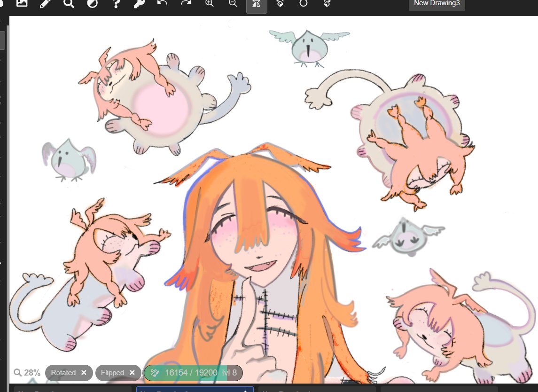Select the pencil edit icon

point(45,3)
